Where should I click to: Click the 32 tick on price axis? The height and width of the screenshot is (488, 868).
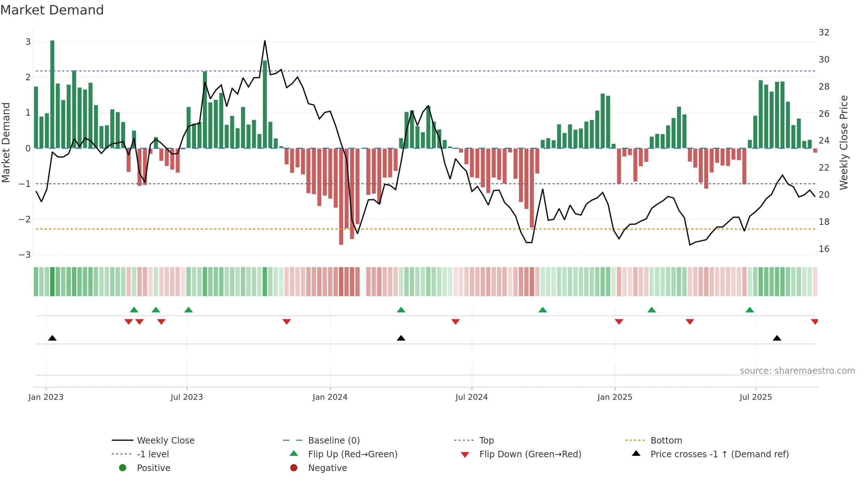click(x=824, y=33)
